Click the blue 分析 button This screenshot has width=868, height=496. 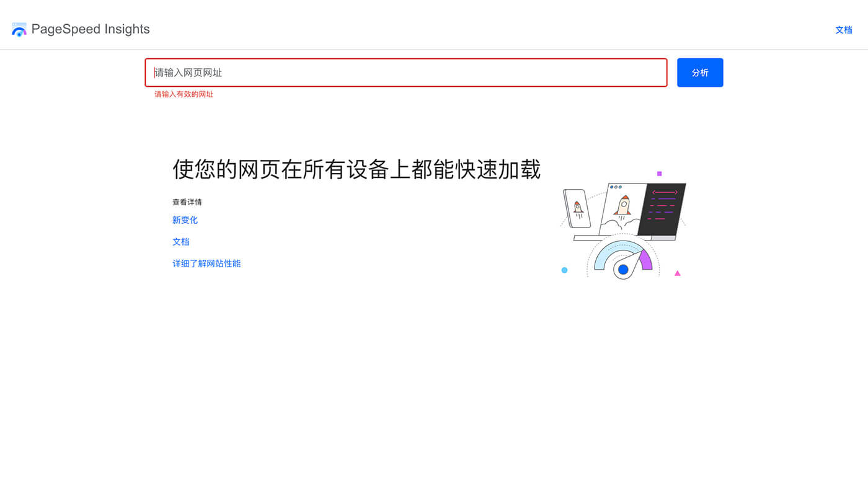point(700,73)
